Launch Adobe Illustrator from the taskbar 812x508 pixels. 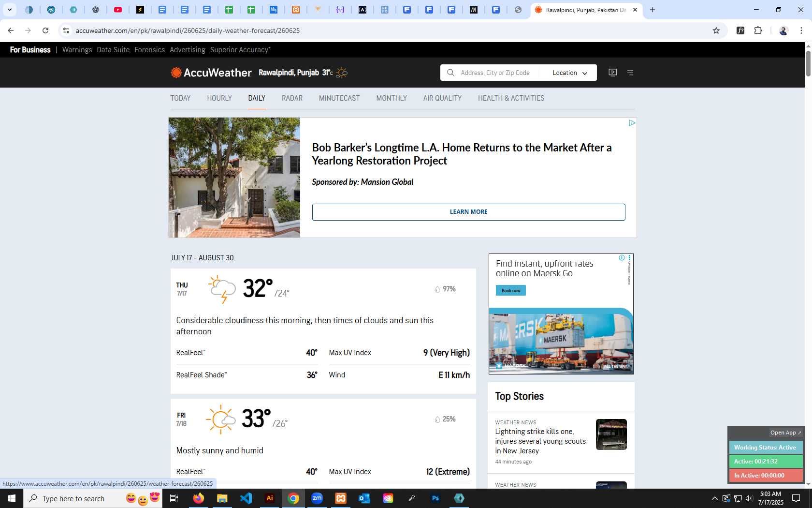pos(270,498)
